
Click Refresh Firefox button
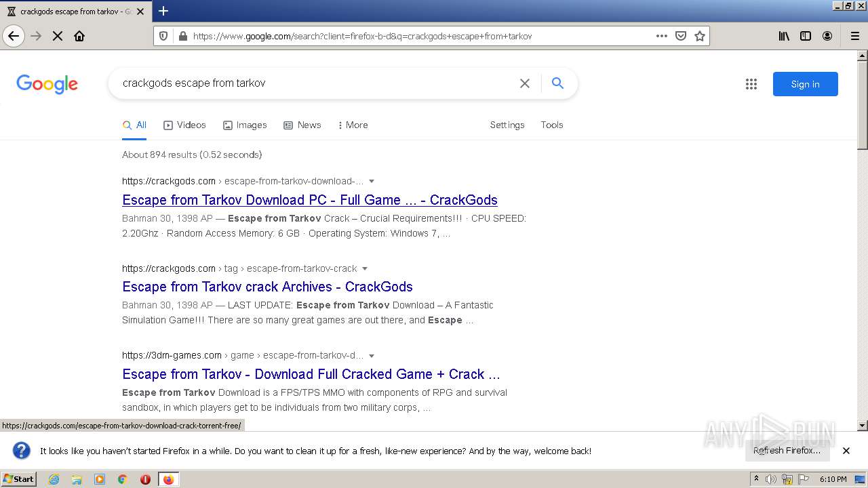point(787,450)
